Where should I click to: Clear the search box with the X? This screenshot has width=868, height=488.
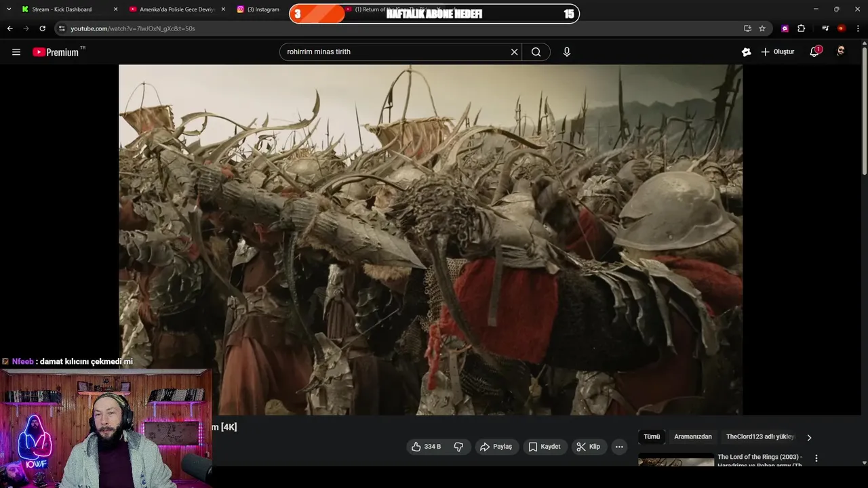tap(514, 52)
